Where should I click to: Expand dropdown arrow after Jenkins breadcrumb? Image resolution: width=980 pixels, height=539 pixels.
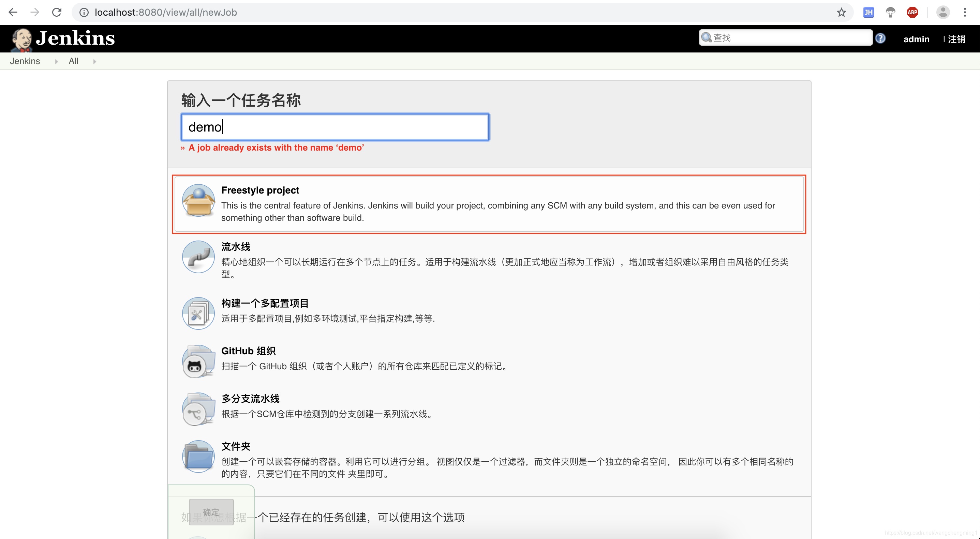tap(56, 62)
